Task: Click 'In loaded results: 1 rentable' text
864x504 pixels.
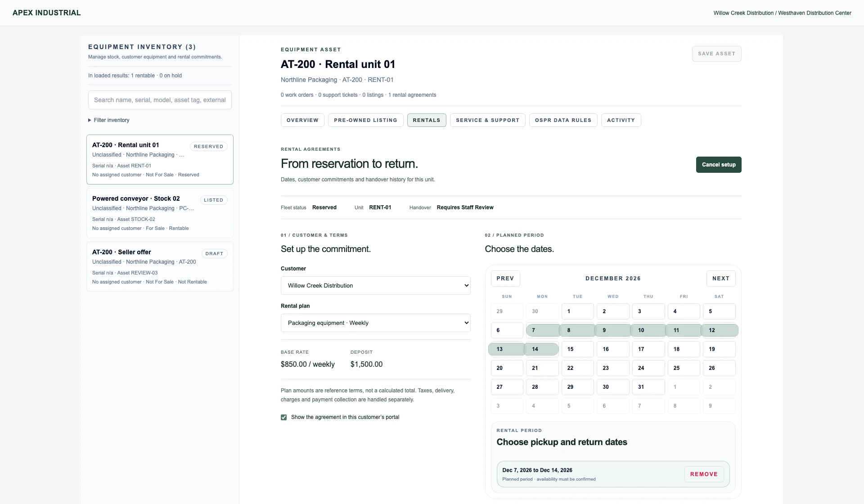Action: tap(121, 76)
